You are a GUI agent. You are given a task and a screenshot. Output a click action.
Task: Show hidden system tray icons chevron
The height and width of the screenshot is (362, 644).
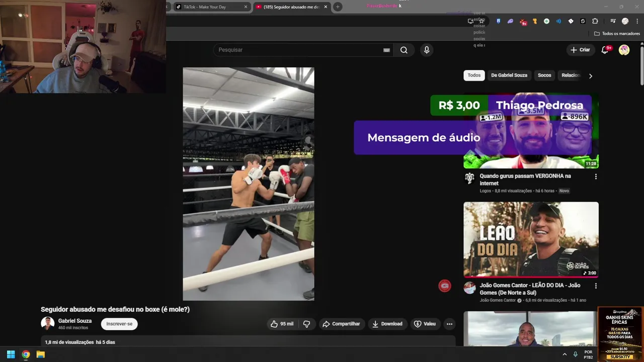coord(565,354)
